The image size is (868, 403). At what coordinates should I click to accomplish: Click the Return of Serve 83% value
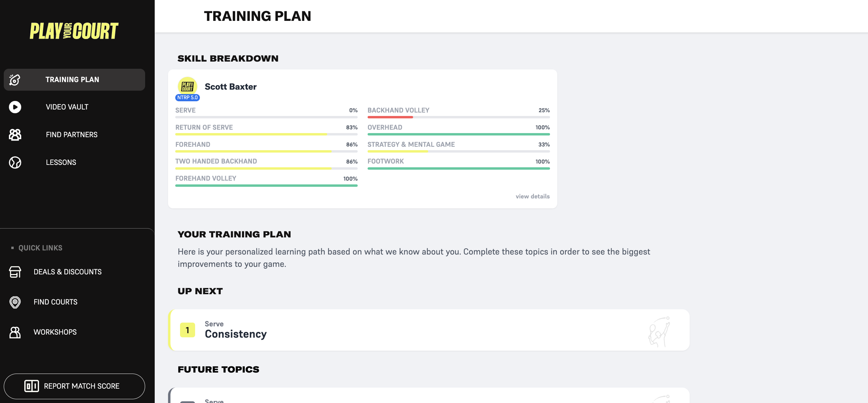pyautogui.click(x=352, y=127)
